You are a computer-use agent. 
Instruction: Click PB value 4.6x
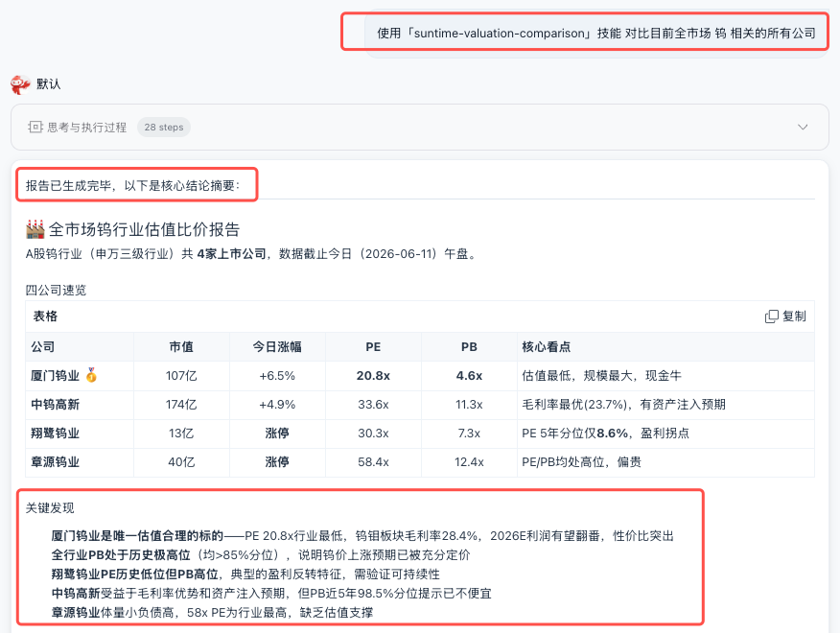469,376
